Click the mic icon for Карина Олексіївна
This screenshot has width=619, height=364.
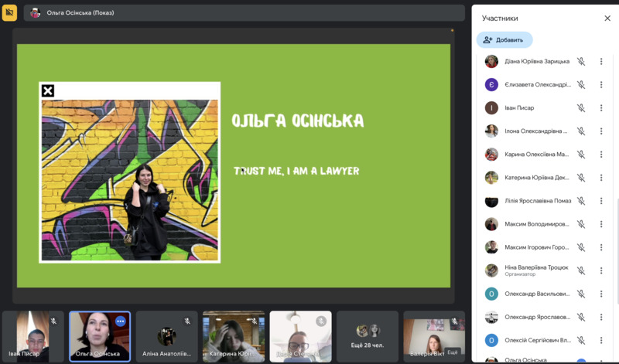tap(581, 155)
